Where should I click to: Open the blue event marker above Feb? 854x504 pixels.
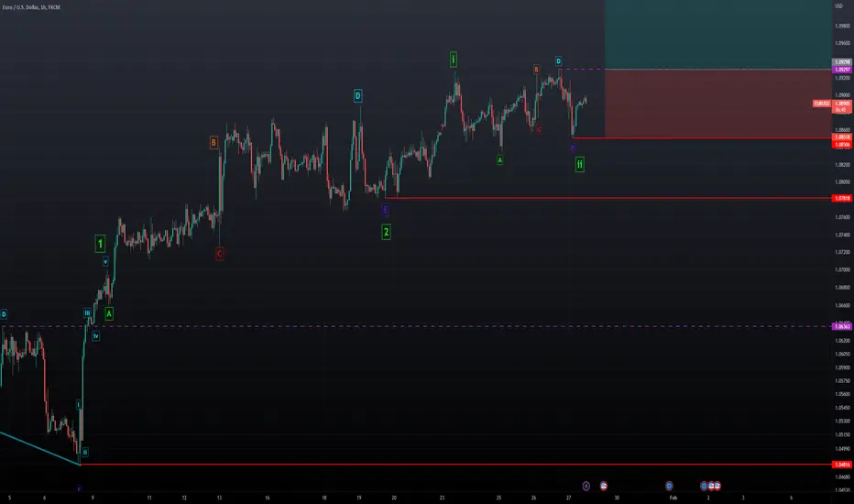(x=669, y=486)
